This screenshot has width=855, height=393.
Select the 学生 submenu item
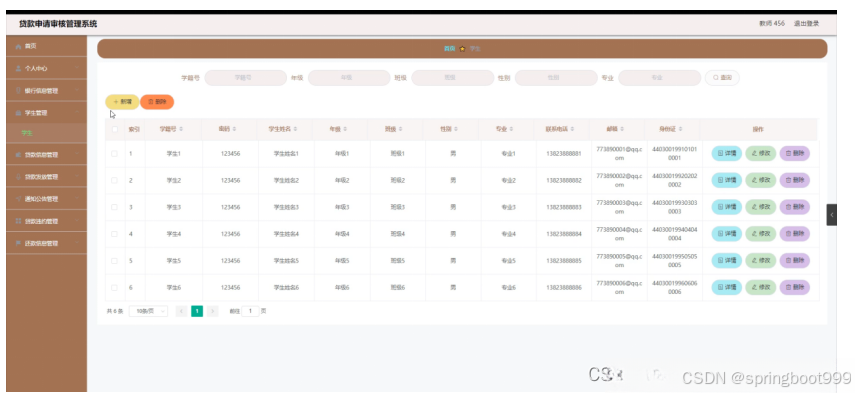tap(46, 133)
